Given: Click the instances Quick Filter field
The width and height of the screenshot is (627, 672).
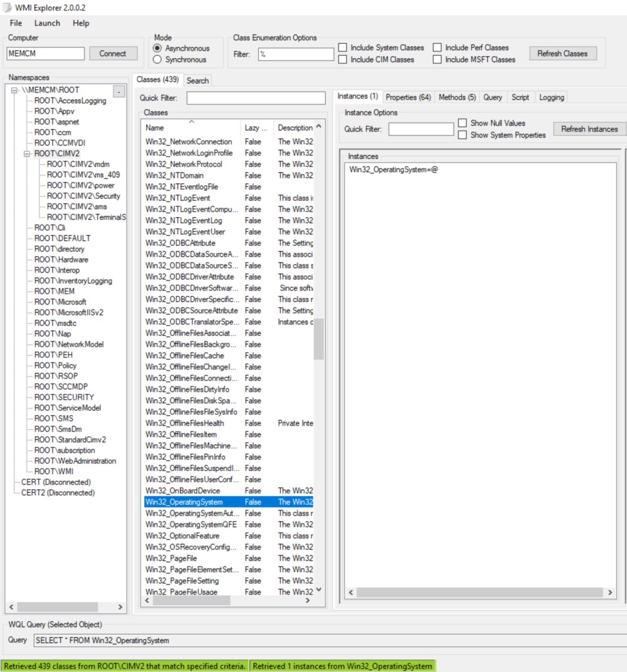Looking at the screenshot, I should [x=421, y=129].
